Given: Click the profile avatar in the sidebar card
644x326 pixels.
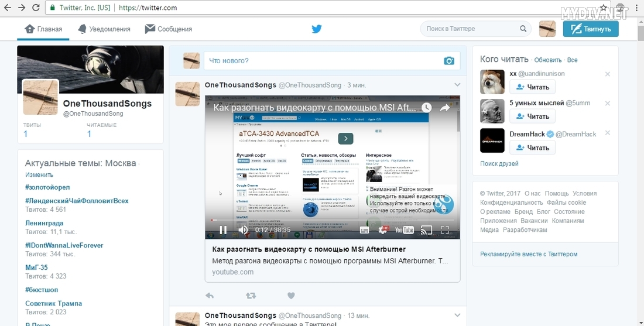Looking at the screenshot, I should click(x=40, y=98).
